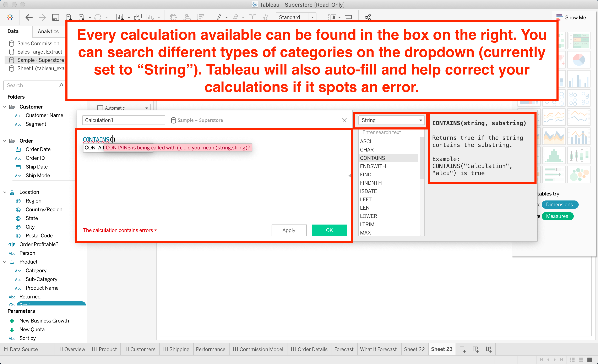This screenshot has height=364, width=598.
Task: Click the Tableau logo start icon
Action: [x=10, y=17]
